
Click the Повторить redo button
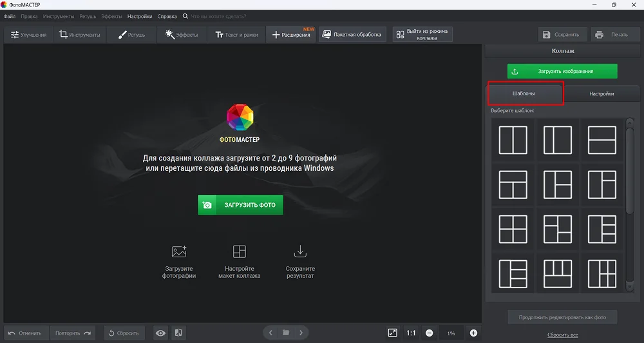coord(73,333)
